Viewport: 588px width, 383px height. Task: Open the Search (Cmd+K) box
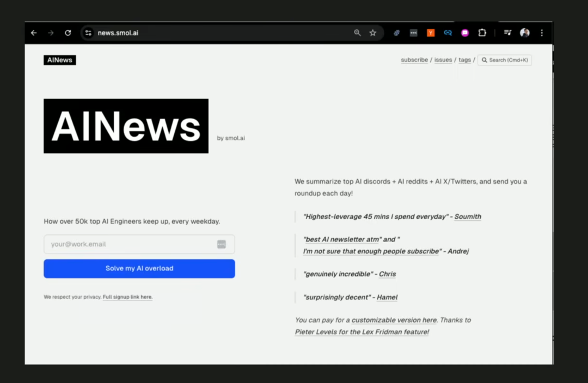pos(505,60)
